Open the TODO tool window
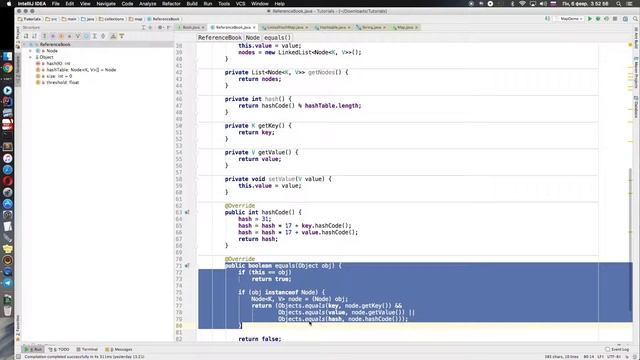640x360 pixels. [59, 349]
